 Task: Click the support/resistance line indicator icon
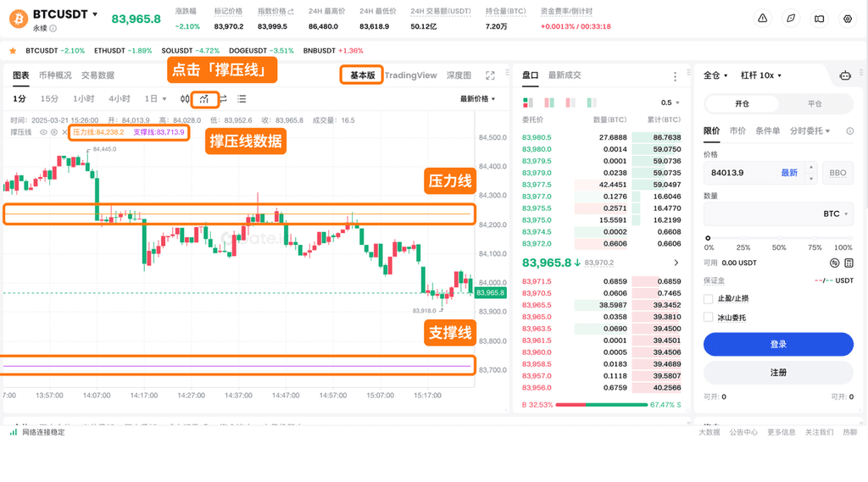pyautogui.click(x=204, y=99)
